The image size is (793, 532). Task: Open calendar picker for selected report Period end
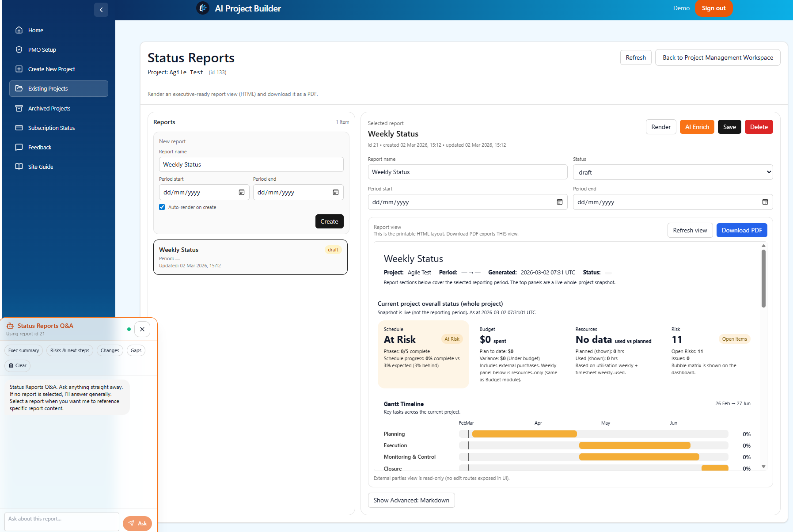(765, 202)
